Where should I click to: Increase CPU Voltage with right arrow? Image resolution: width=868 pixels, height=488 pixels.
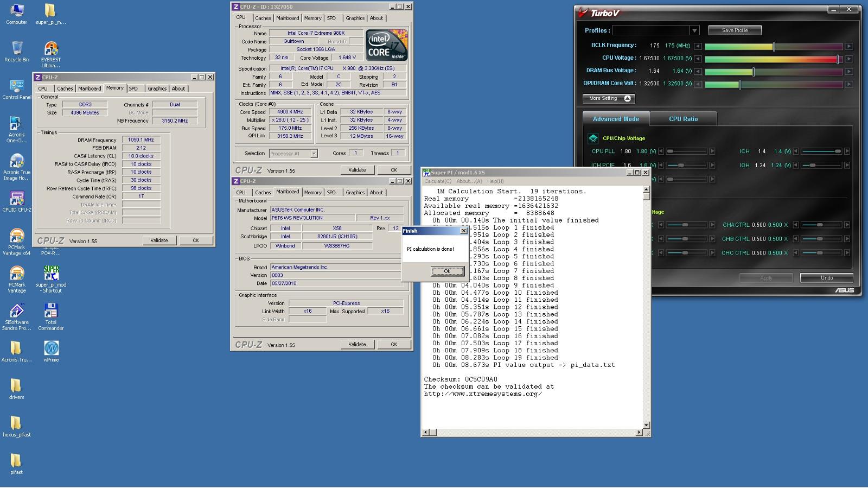[x=849, y=59]
